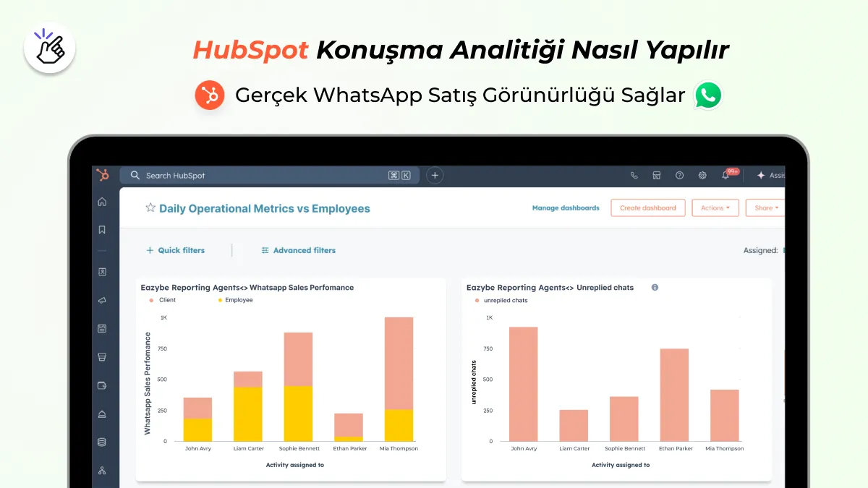Open notifications via the bell icon
Image resolution: width=868 pixels, height=488 pixels.
(725, 175)
